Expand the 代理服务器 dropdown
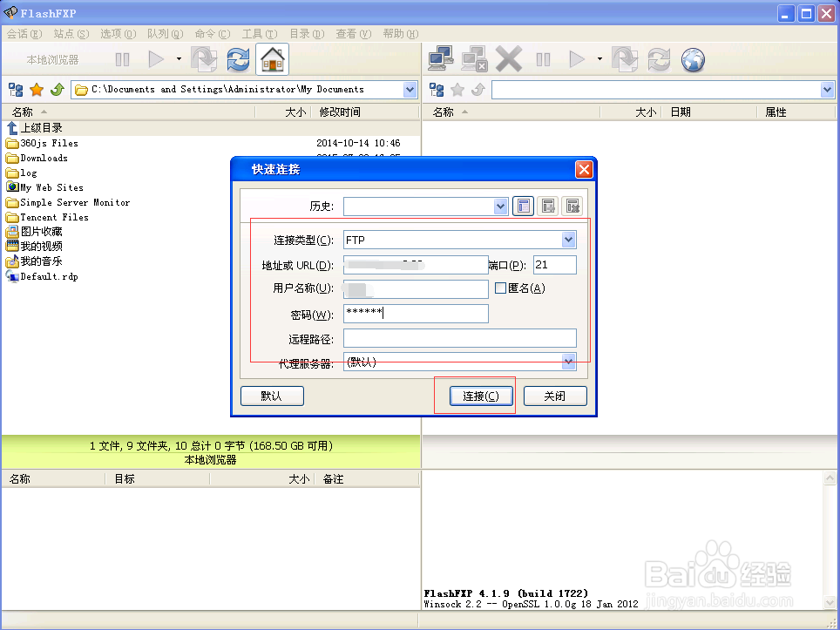 [x=568, y=362]
